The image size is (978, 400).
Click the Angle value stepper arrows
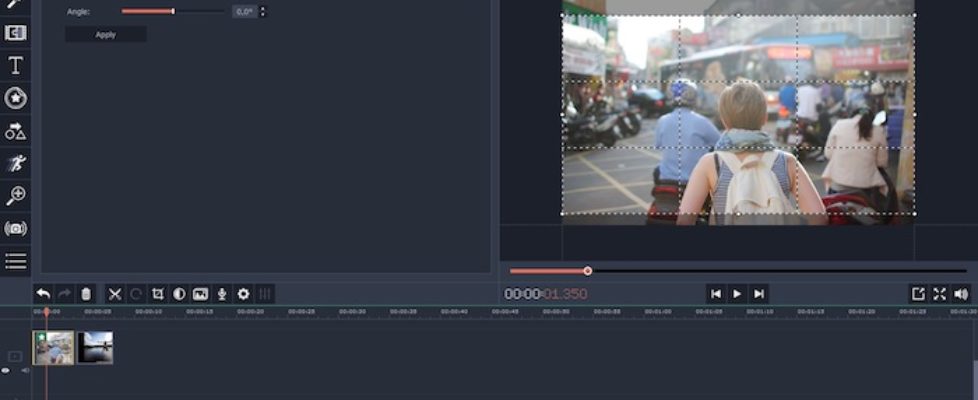pyautogui.click(x=263, y=12)
